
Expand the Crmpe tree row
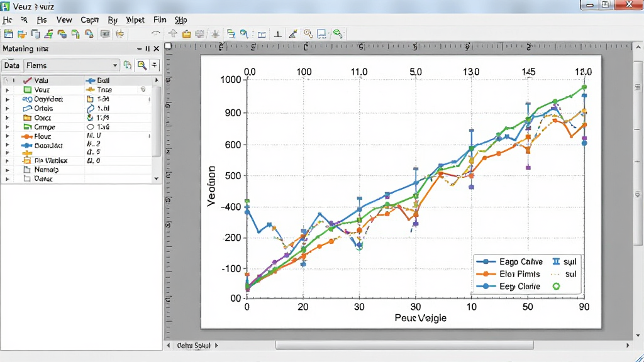[7, 127]
